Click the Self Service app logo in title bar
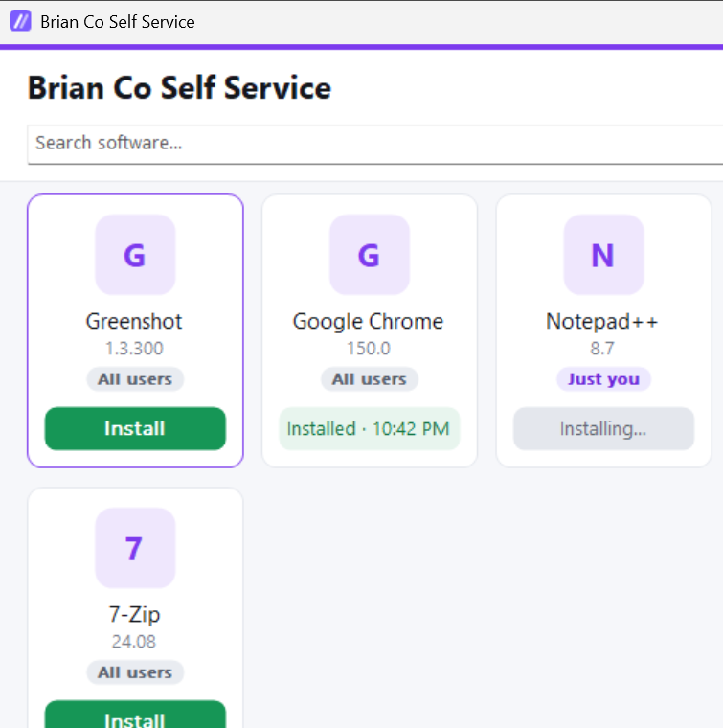This screenshot has height=728, width=723. [x=20, y=21]
